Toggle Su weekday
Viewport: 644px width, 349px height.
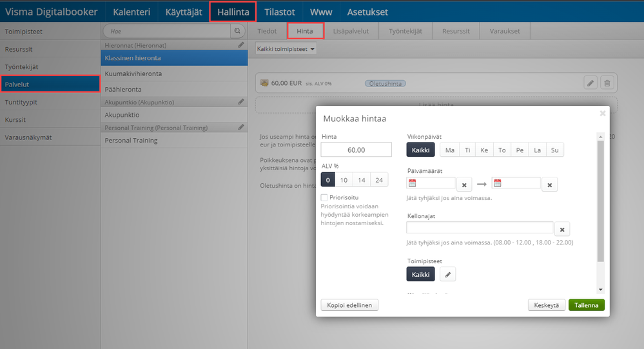pos(555,150)
